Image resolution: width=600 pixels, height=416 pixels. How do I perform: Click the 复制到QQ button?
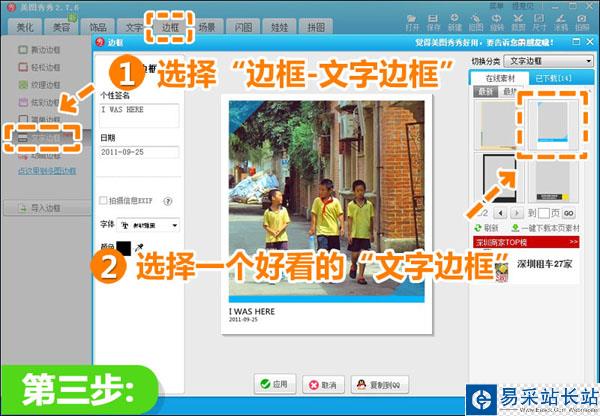coord(380,385)
